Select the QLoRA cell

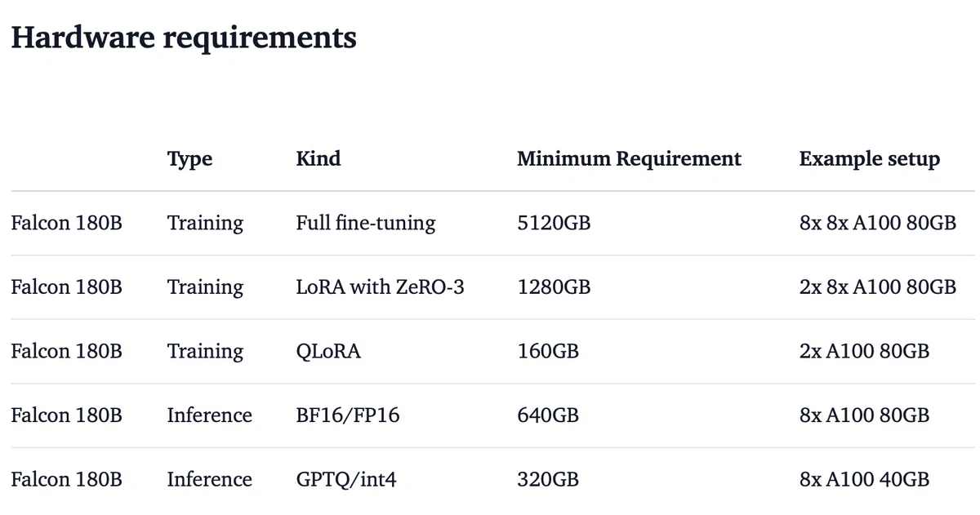pyautogui.click(x=328, y=351)
